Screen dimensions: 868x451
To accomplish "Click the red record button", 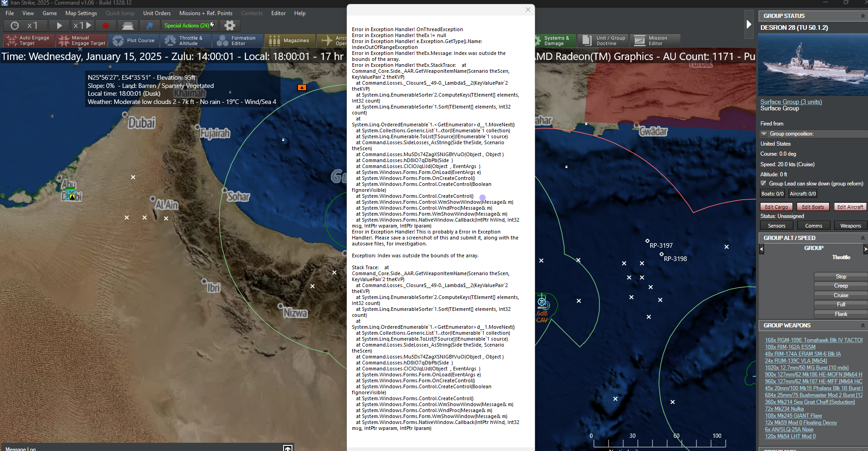I will coord(106,26).
